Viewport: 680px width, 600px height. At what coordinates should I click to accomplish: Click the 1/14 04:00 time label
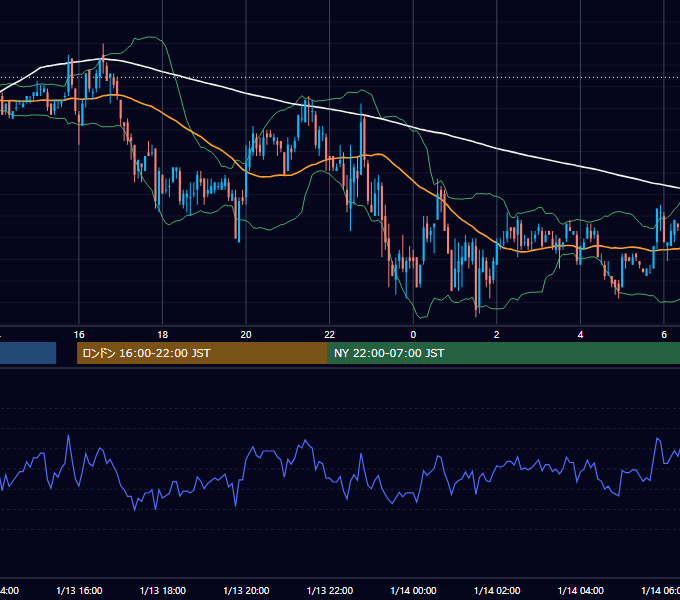point(581,590)
